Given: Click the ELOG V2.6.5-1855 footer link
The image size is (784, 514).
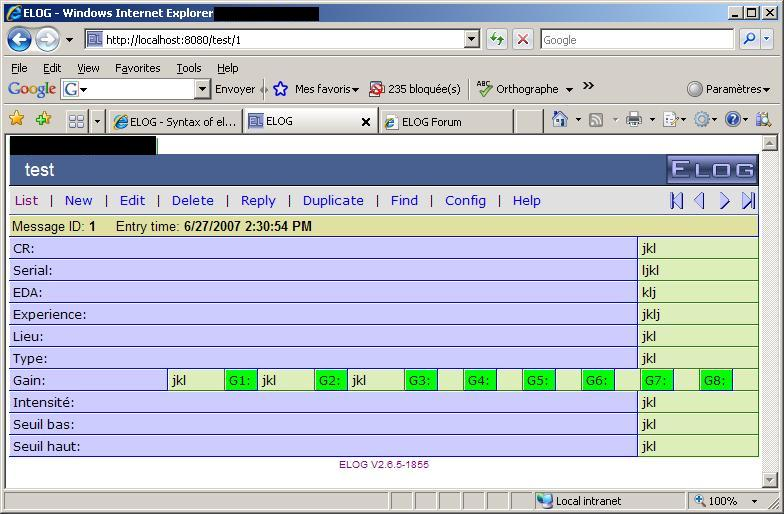Looking at the screenshot, I should (384, 464).
